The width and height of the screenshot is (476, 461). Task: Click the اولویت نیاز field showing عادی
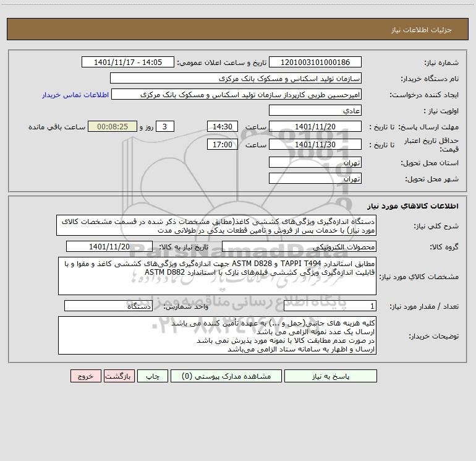(x=315, y=110)
